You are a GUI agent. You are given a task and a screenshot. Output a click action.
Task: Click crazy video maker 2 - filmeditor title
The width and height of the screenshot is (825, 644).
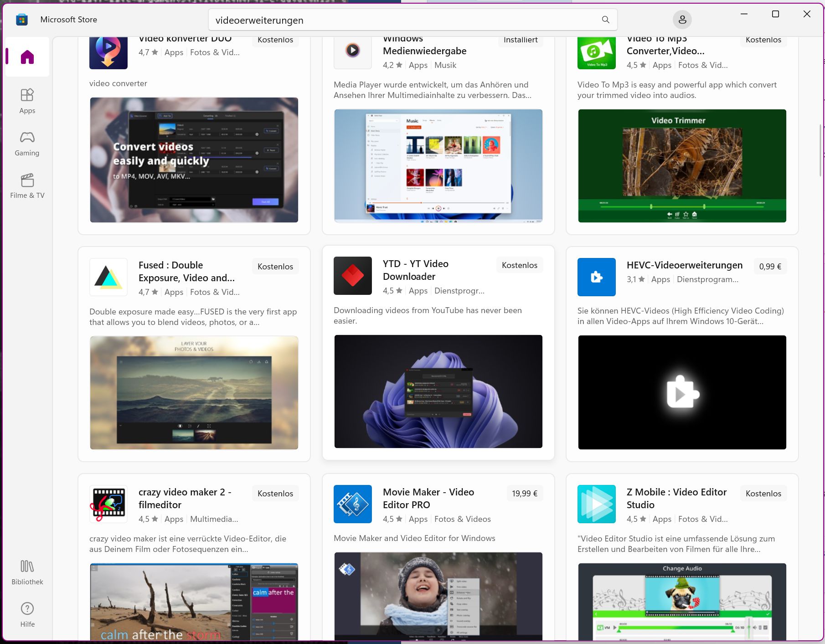[185, 499]
